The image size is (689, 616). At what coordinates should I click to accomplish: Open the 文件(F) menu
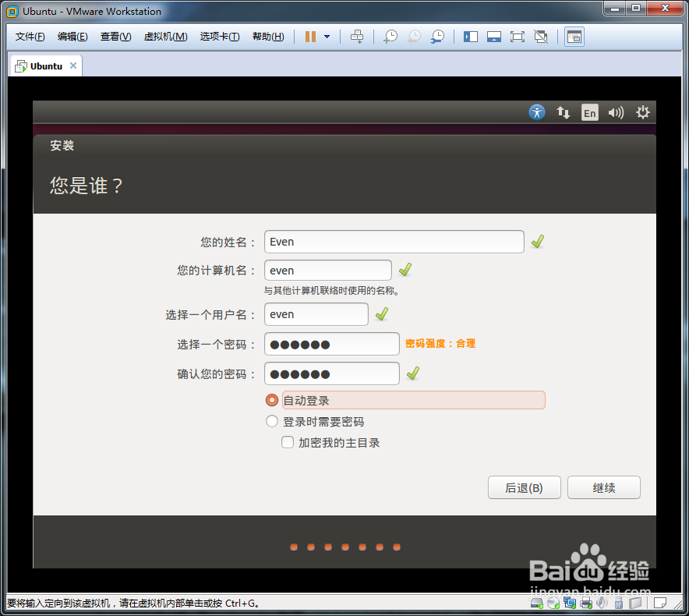click(x=30, y=37)
